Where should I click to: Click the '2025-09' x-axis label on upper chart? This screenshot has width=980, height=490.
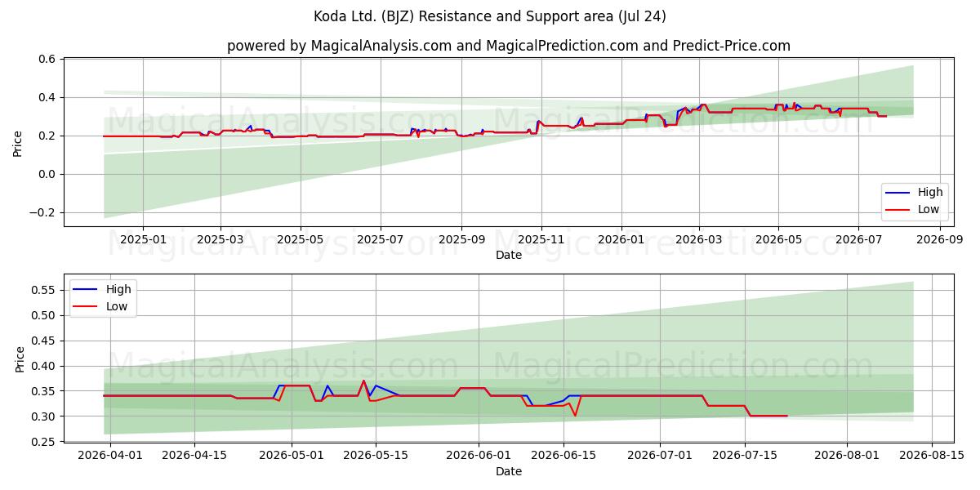pos(461,239)
